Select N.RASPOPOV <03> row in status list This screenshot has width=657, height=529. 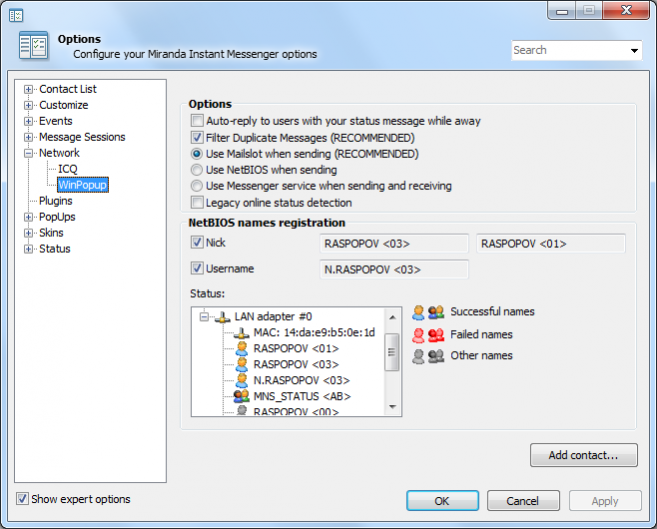[x=301, y=380]
